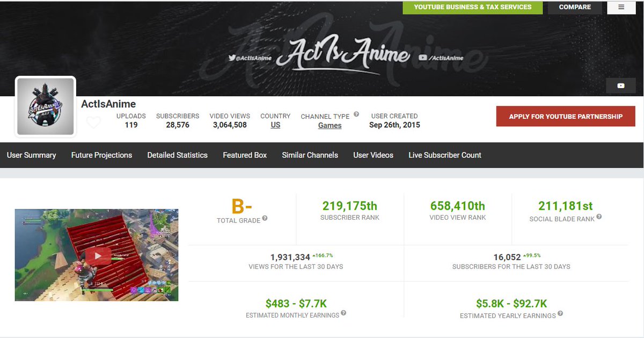The width and height of the screenshot is (644, 338).
Task: Click the 3,064,508 video views value
Action: coord(230,125)
